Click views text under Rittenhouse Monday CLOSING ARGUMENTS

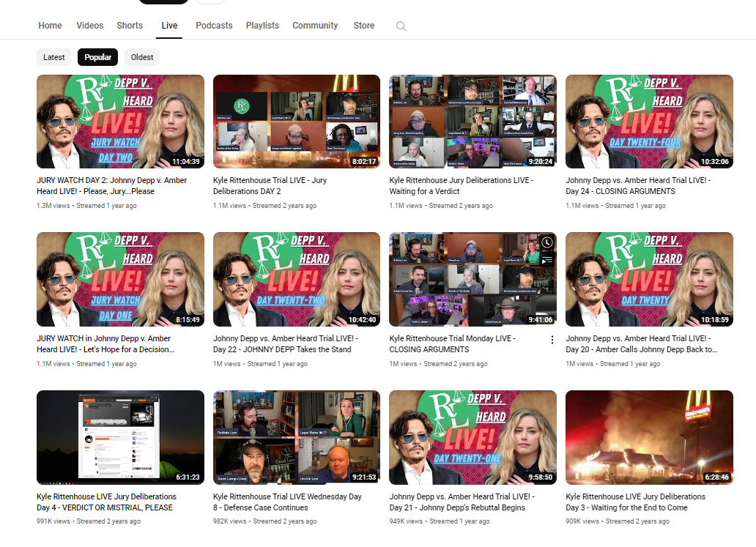(438, 364)
